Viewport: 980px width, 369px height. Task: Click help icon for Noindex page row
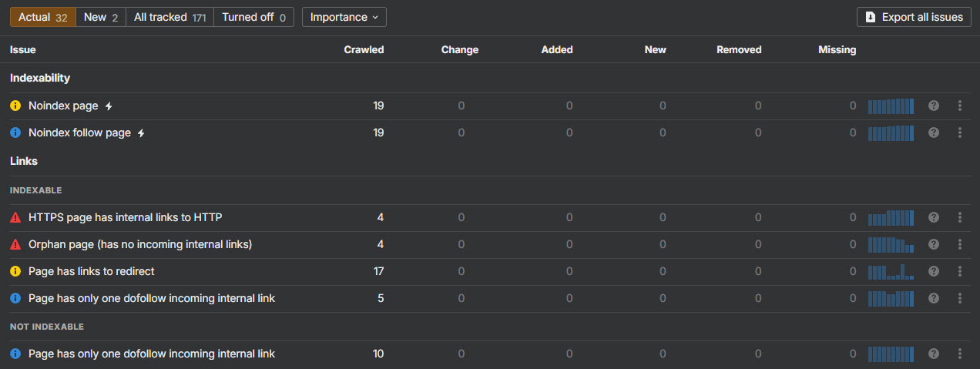(x=934, y=106)
